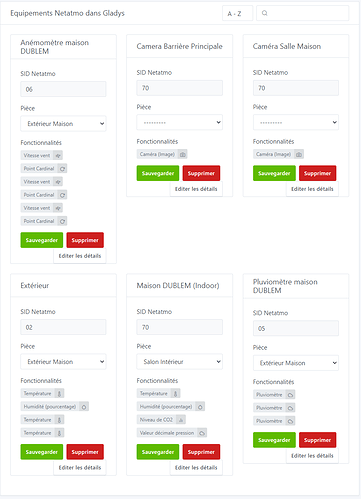Click the 'Caméra Salle Maison' card title
Viewport: 361px width, 499px height.
[x=287, y=46]
